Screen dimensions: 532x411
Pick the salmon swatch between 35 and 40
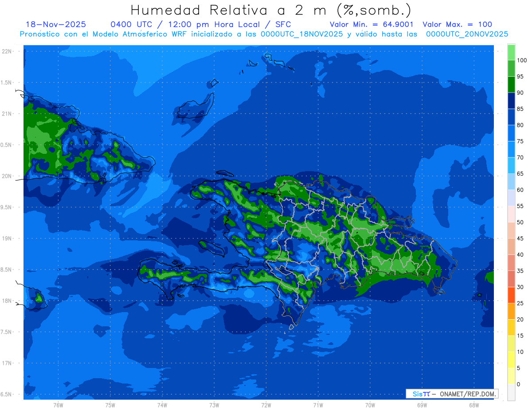coord(511,262)
